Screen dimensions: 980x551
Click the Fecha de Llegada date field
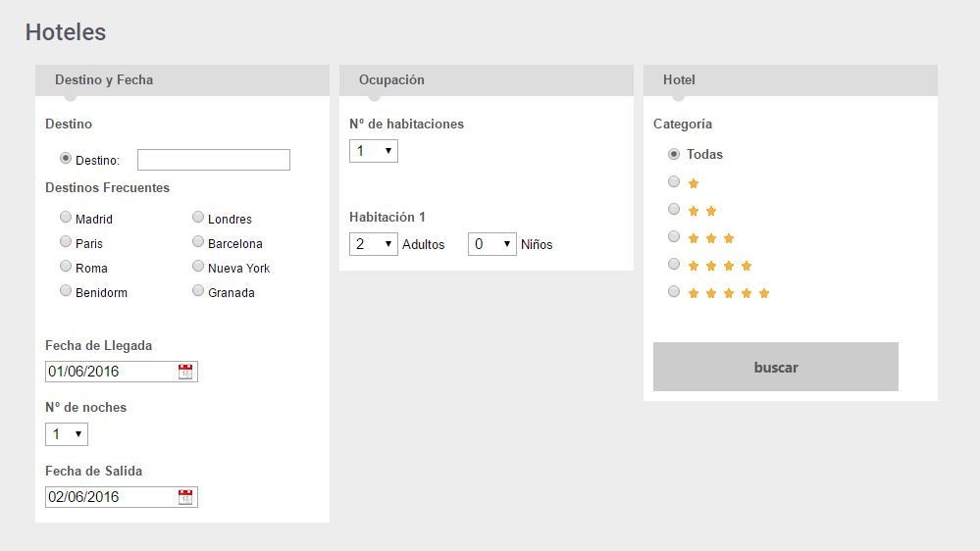111,372
